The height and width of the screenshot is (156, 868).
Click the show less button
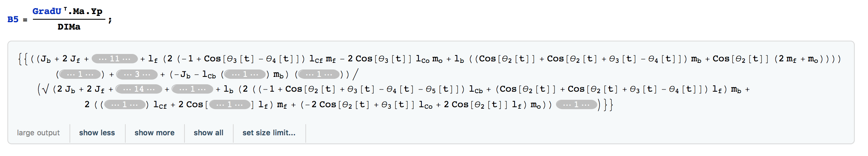pyautogui.click(x=97, y=133)
